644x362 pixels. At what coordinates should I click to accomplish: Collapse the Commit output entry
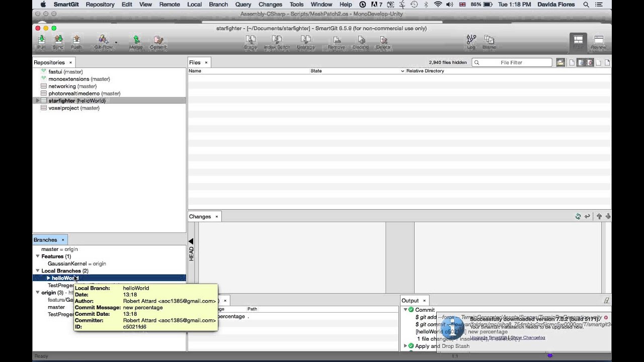[x=406, y=310]
